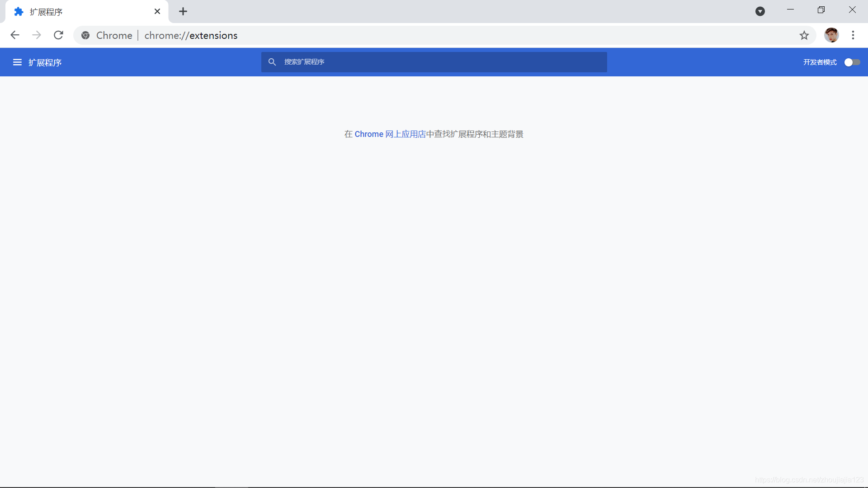Restore down the browser window

pyautogui.click(x=821, y=10)
